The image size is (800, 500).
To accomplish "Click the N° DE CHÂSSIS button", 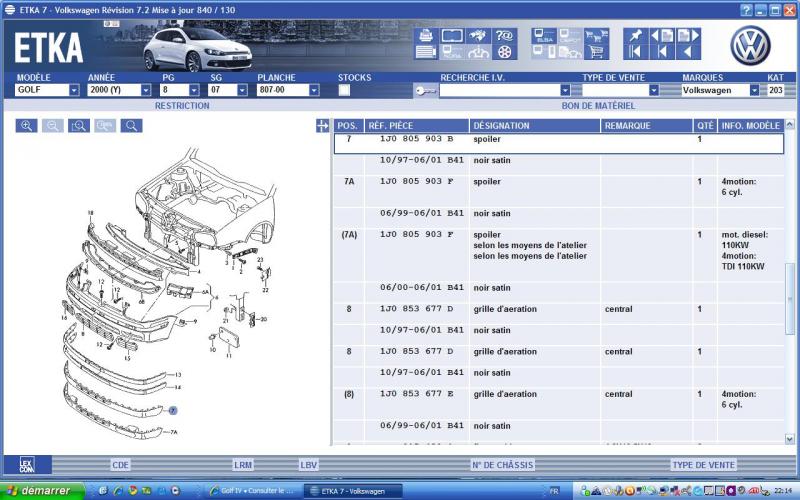I will (503, 465).
